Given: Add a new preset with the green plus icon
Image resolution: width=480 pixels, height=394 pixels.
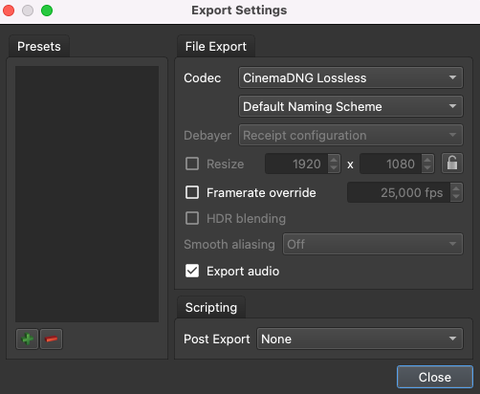Looking at the screenshot, I should [27, 339].
